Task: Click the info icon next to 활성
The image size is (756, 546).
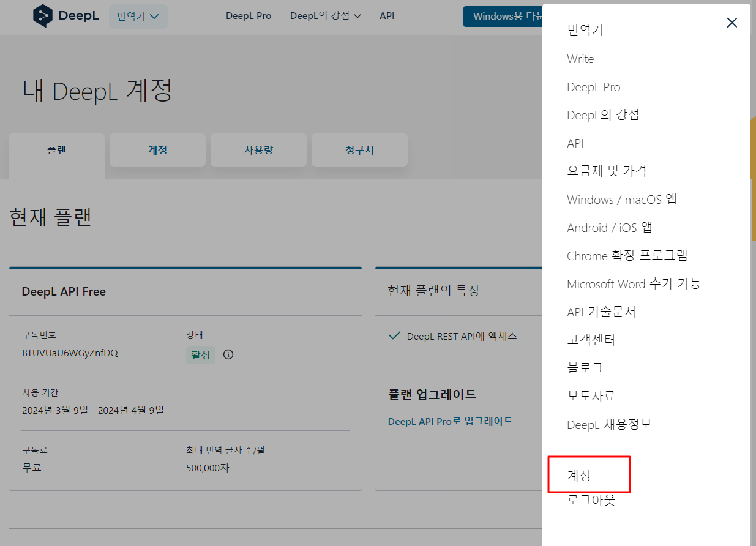Action: [x=228, y=354]
